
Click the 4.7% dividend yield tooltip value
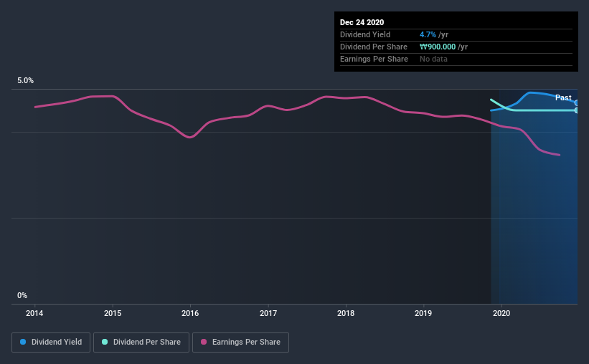(428, 34)
